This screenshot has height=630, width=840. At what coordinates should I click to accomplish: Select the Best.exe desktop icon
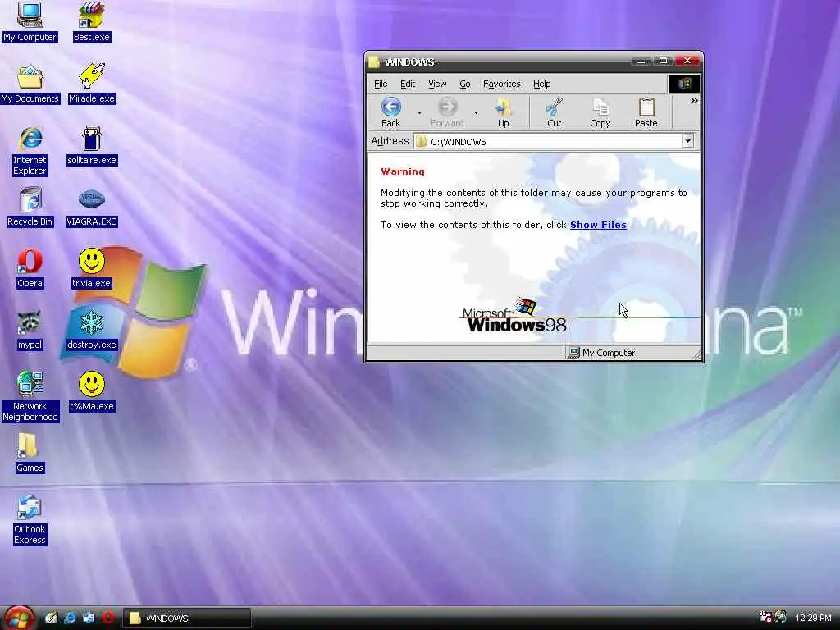click(x=92, y=22)
